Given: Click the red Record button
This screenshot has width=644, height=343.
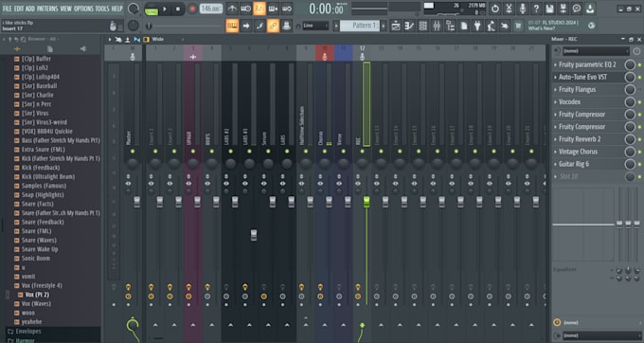Looking at the screenshot, I should [192, 9].
